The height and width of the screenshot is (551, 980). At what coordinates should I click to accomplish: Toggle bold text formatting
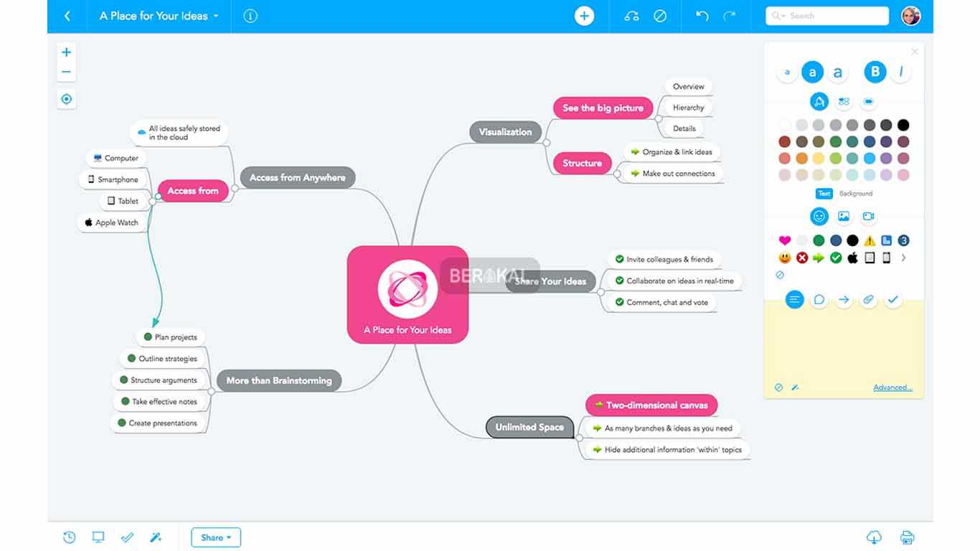point(875,72)
